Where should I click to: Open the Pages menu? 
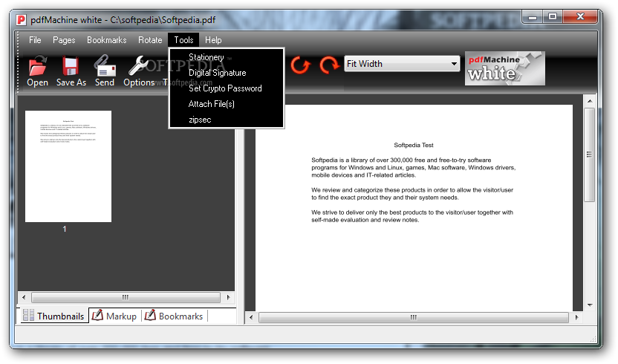[x=64, y=40]
